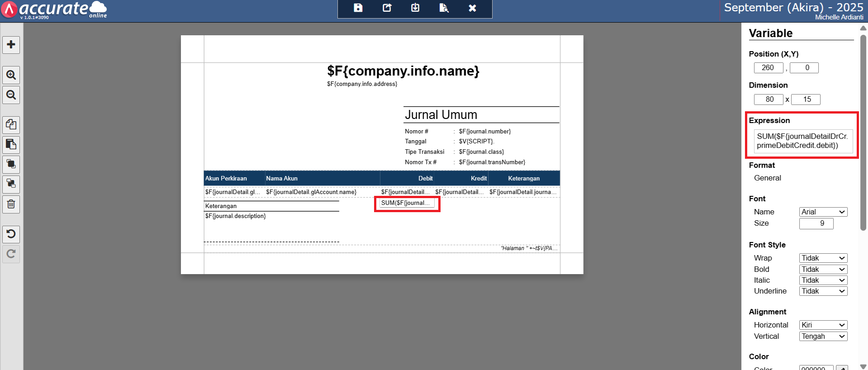868x370 pixels.
Task: Click the Expression text box
Action: point(803,141)
